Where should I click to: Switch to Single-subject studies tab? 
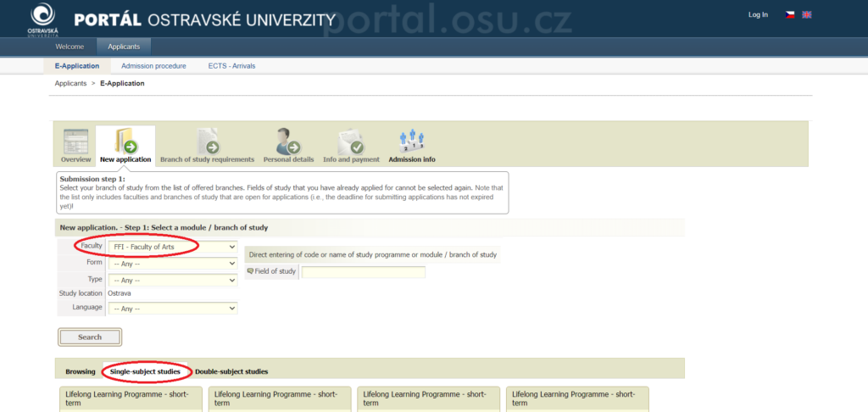tap(145, 371)
